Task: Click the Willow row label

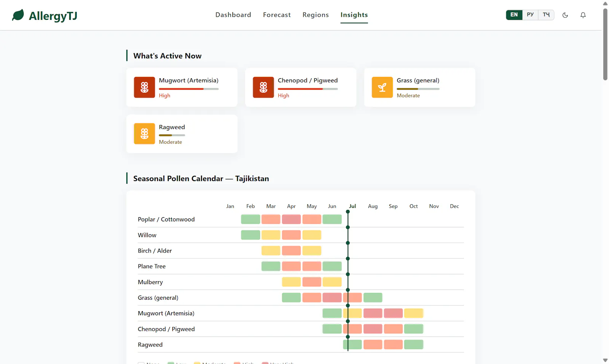Action: coord(147,235)
